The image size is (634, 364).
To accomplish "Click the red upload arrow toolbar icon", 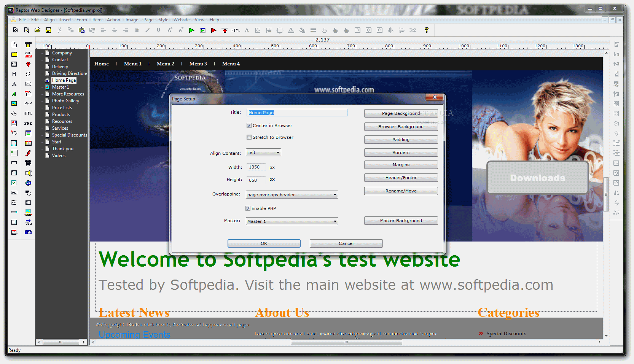I will (225, 30).
